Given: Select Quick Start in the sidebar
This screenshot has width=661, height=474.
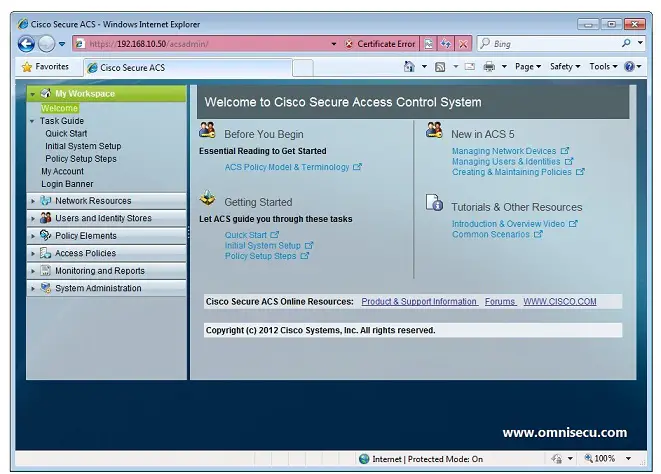Looking at the screenshot, I should (x=66, y=134).
